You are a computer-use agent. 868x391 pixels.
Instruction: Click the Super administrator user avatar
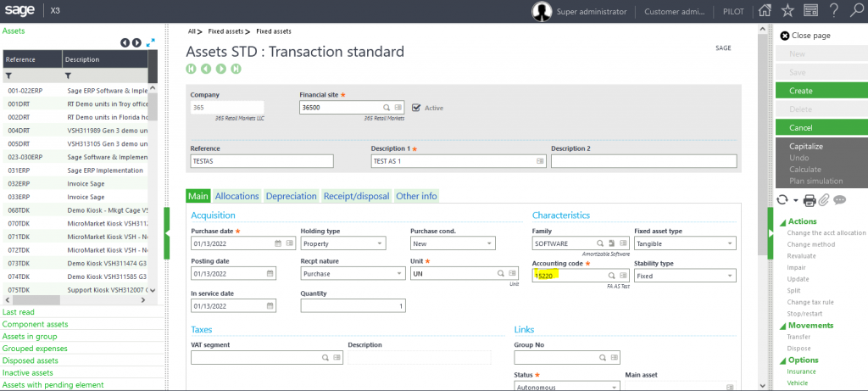coord(542,11)
